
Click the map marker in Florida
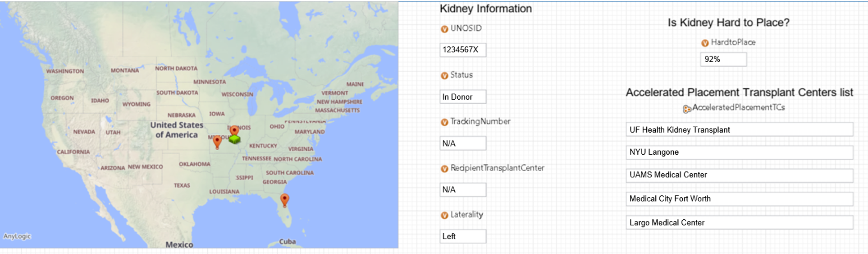point(284,199)
